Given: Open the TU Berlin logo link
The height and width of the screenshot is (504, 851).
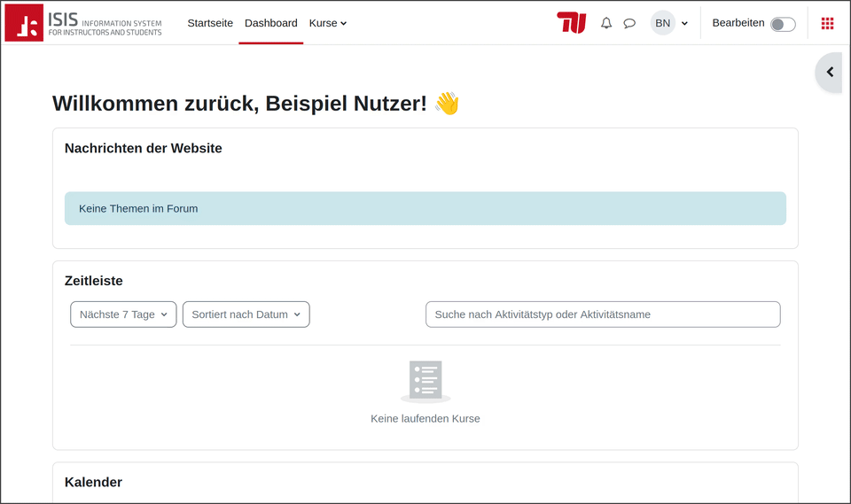Looking at the screenshot, I should tap(572, 23).
